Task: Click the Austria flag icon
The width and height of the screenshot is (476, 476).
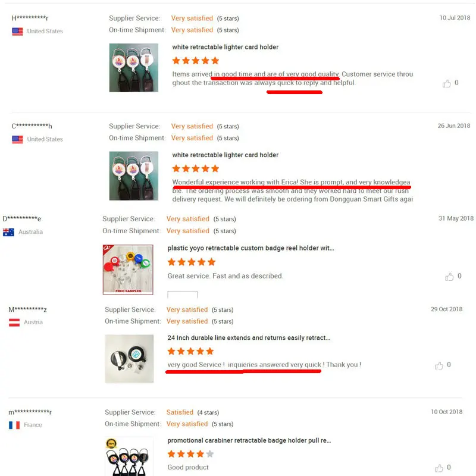Action: coord(14,322)
